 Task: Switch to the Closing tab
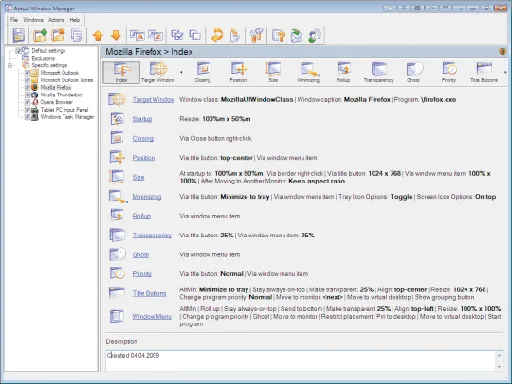tap(203, 72)
